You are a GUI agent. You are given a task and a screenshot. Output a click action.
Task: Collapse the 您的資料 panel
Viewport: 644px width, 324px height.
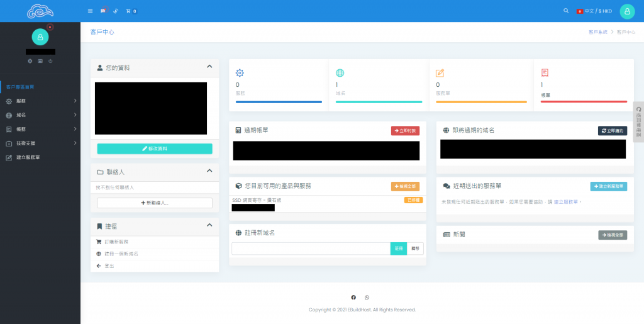pos(209,67)
